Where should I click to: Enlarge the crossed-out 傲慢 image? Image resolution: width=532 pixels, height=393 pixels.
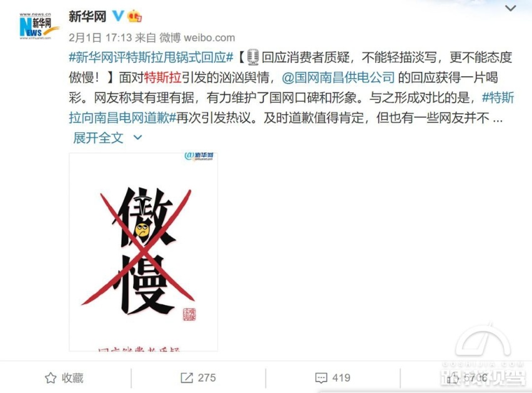(143, 252)
